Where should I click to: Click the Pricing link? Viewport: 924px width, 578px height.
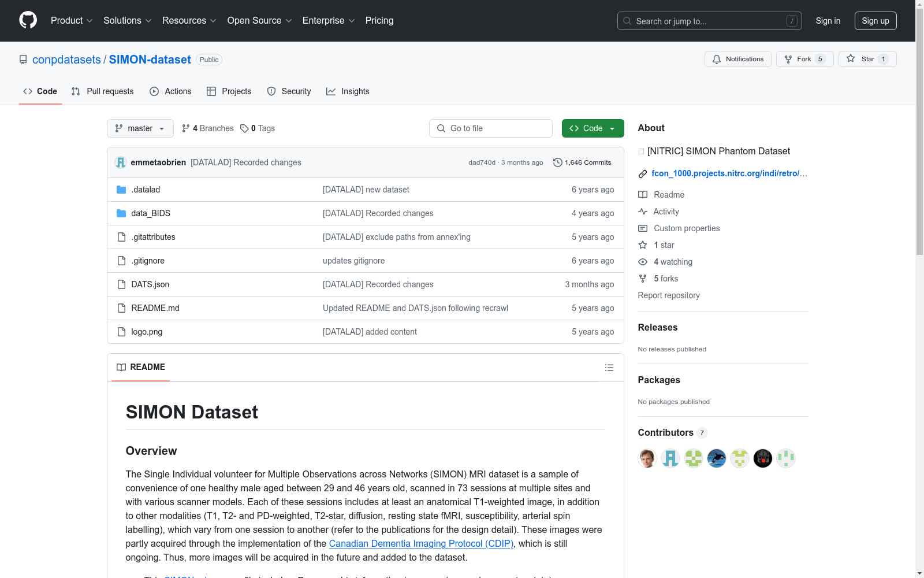click(379, 21)
